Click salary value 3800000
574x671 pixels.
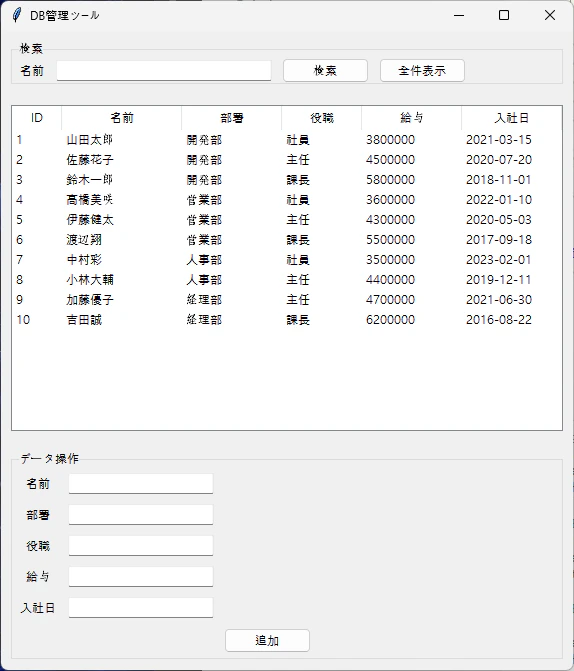[x=390, y=140]
